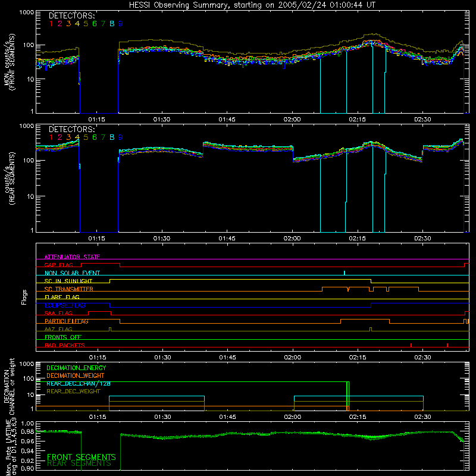Click 02:30 tick under Flags panel
The width and height of the screenshot is (476, 476).
[423, 358]
